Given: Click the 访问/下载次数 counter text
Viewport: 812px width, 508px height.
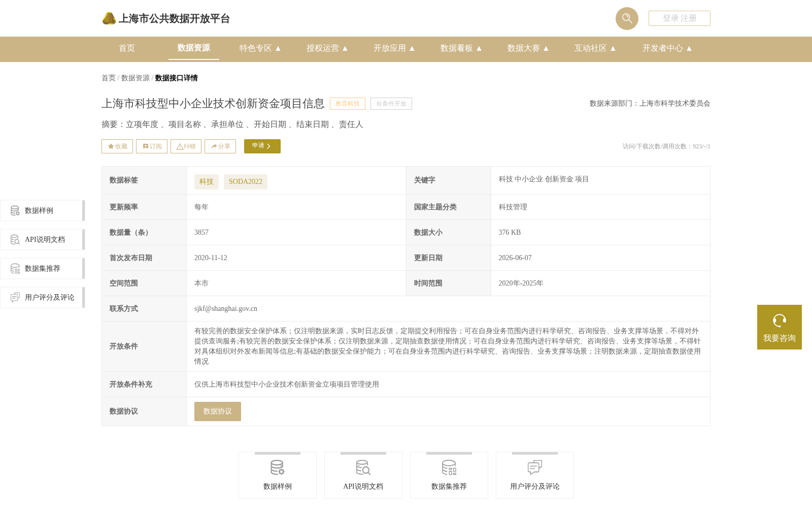Looking at the screenshot, I should 666,146.
